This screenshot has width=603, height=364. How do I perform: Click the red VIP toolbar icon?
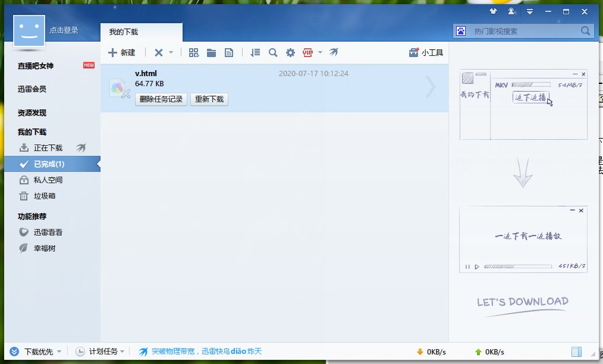(x=307, y=53)
